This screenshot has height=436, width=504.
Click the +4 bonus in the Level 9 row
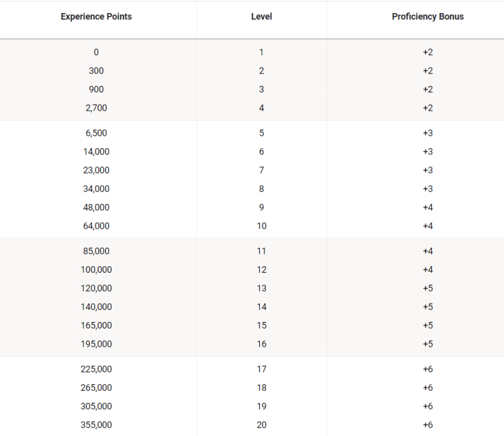[428, 208]
